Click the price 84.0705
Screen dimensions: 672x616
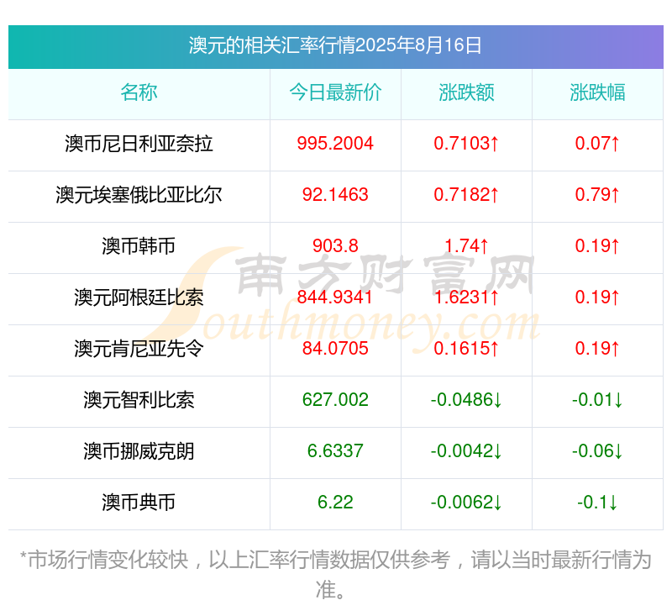click(x=335, y=349)
